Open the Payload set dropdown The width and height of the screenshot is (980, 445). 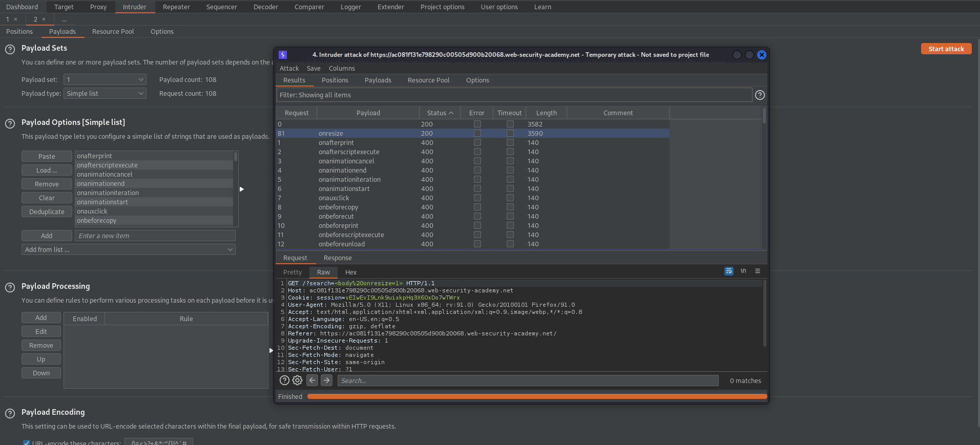(105, 80)
